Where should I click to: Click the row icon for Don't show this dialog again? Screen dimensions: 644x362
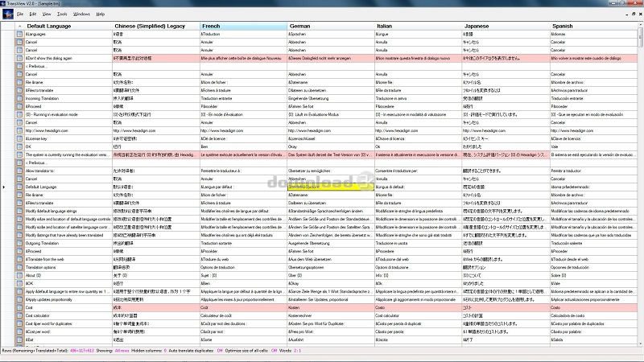point(19,58)
